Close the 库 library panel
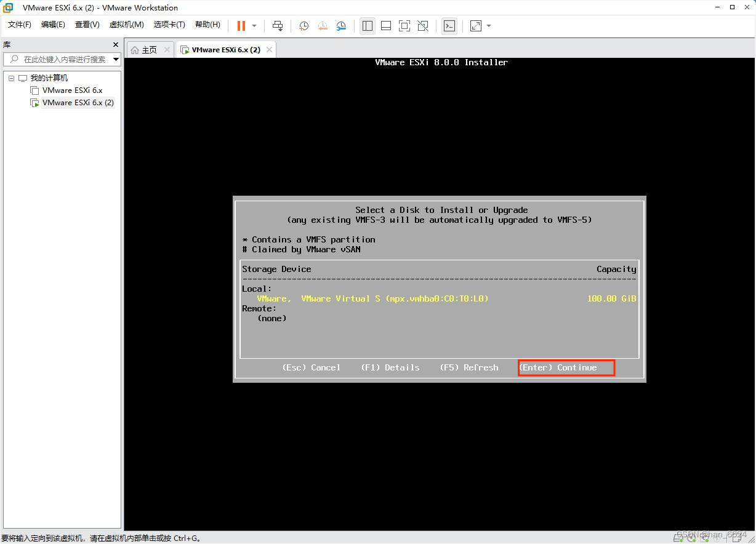 (x=116, y=45)
